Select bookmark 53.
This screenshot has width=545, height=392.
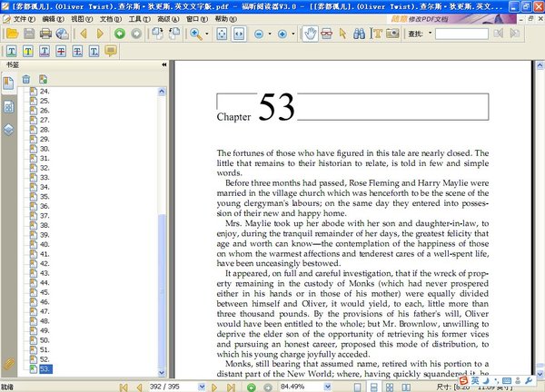point(45,368)
